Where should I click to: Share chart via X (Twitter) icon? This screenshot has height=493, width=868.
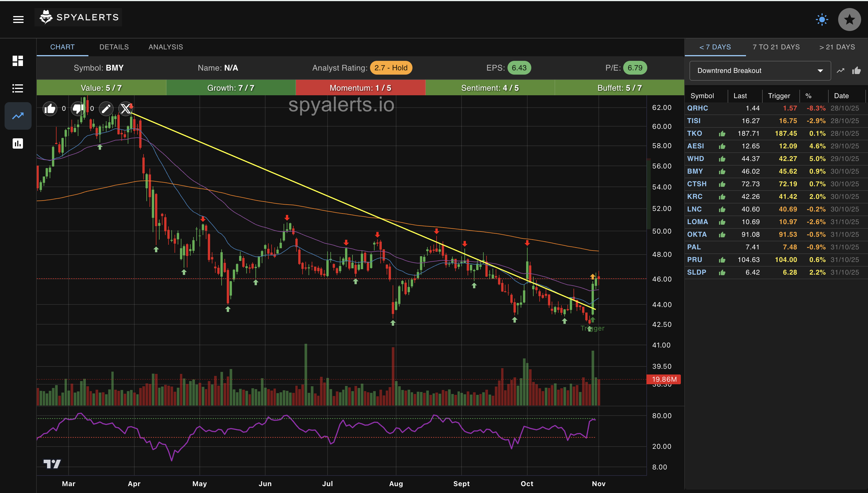pos(126,109)
